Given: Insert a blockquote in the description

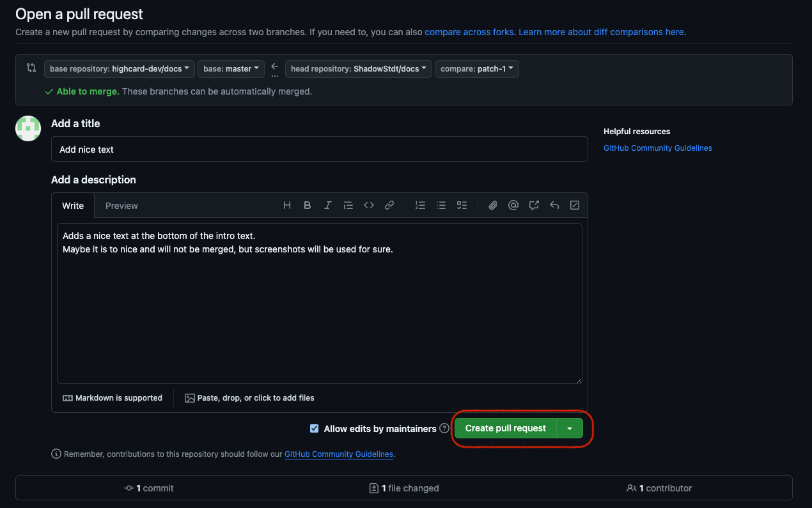Looking at the screenshot, I should [348, 204].
